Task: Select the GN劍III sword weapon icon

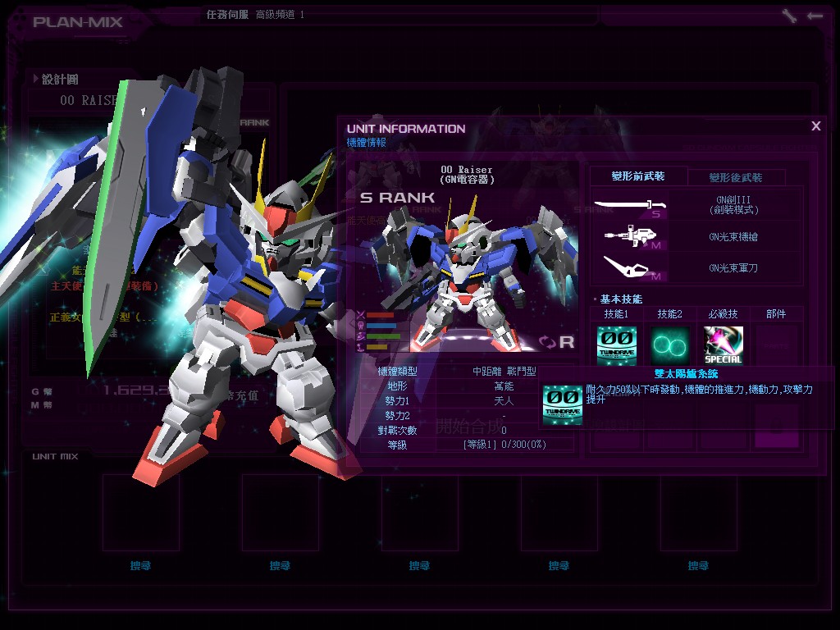Action: (x=631, y=206)
